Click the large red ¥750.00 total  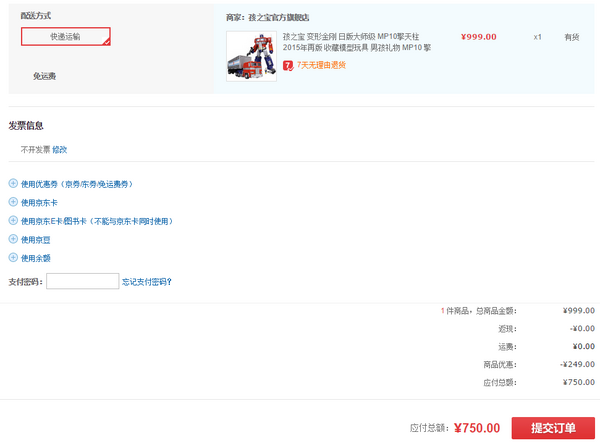[477, 428]
